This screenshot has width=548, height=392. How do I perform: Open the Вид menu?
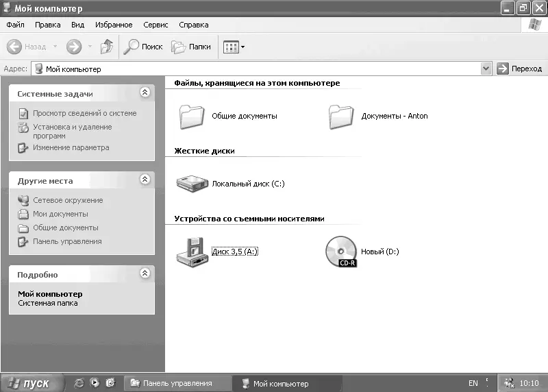point(77,25)
